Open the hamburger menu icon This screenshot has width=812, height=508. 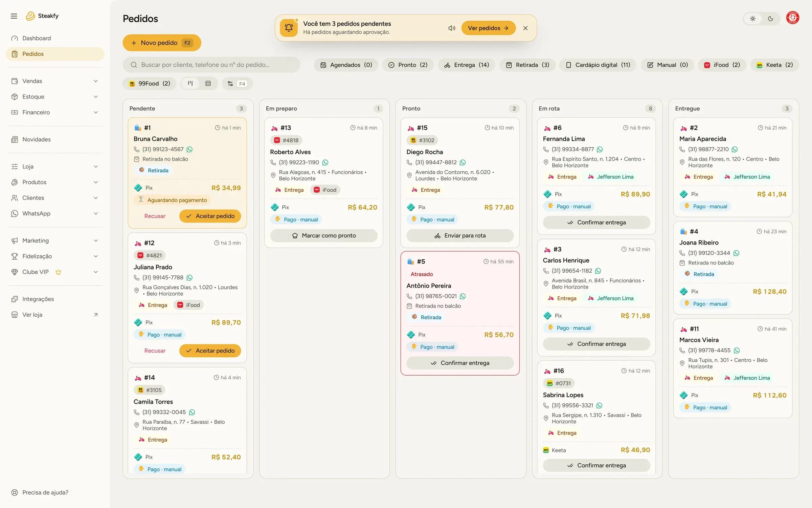pos(14,16)
